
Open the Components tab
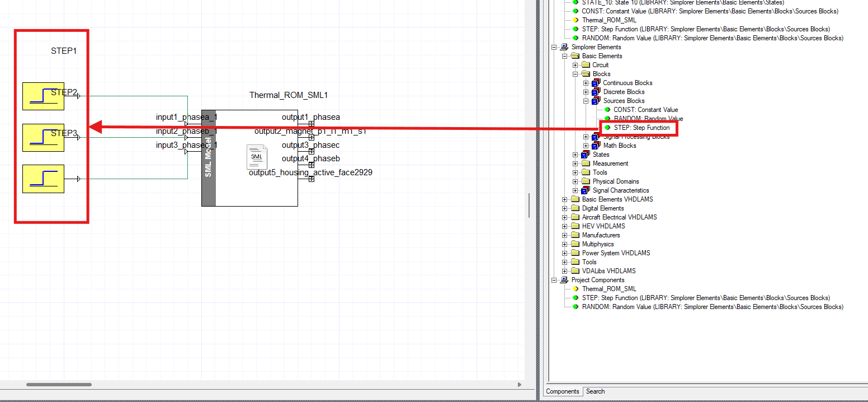[x=563, y=391]
